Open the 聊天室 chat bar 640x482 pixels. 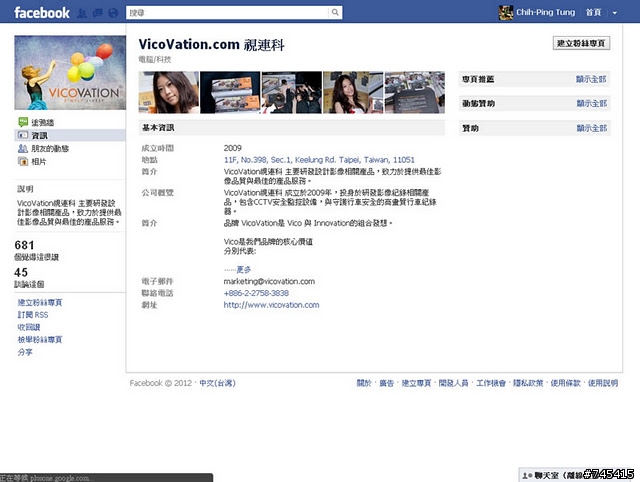point(577,475)
